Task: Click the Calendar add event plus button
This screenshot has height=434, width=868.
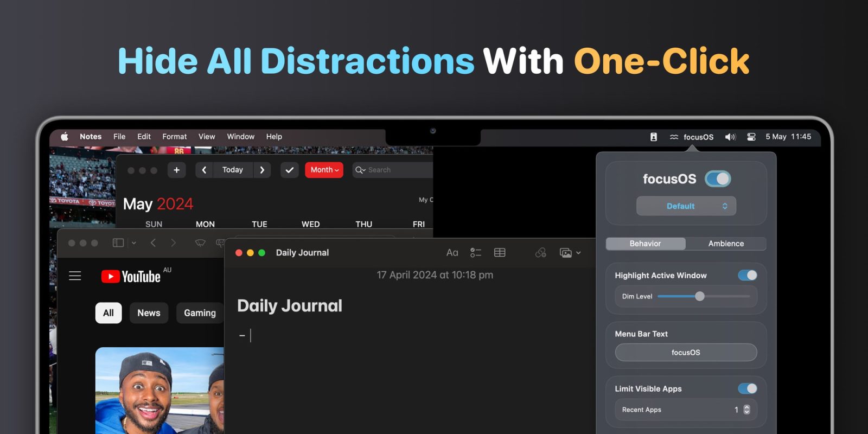Action: [x=176, y=170]
